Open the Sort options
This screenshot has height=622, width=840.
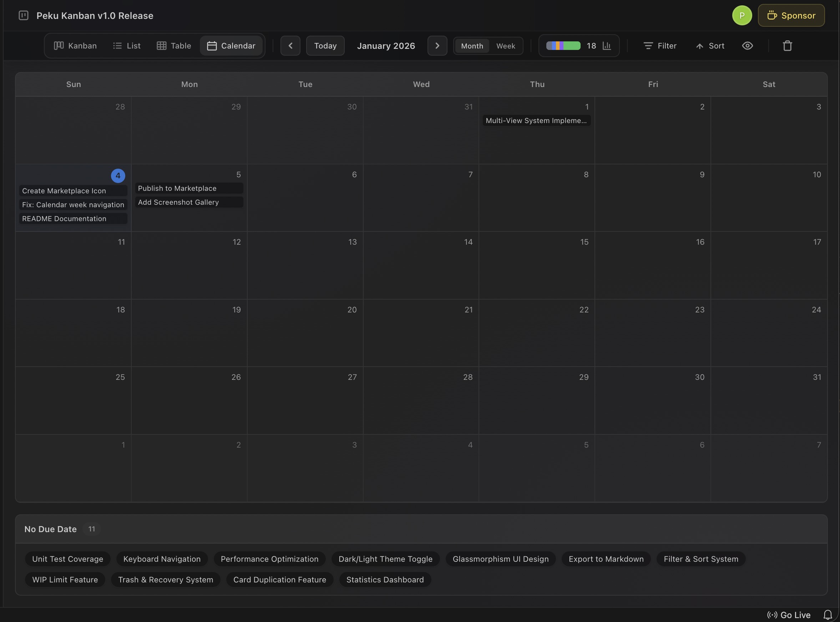click(x=710, y=46)
